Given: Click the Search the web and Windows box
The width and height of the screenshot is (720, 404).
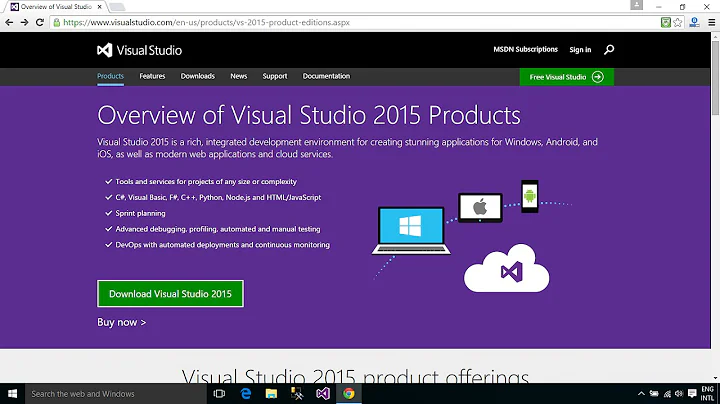Looking at the screenshot, I should (116, 393).
